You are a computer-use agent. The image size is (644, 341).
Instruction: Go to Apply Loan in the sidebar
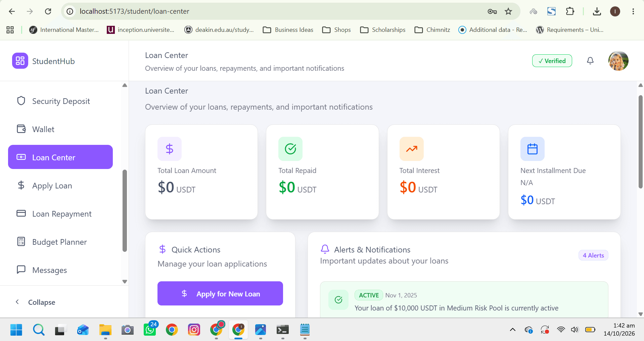point(60,185)
